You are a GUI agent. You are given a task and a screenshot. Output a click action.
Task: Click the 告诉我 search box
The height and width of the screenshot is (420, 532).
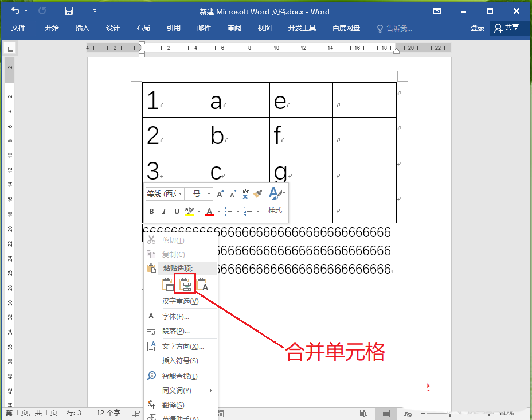394,29
